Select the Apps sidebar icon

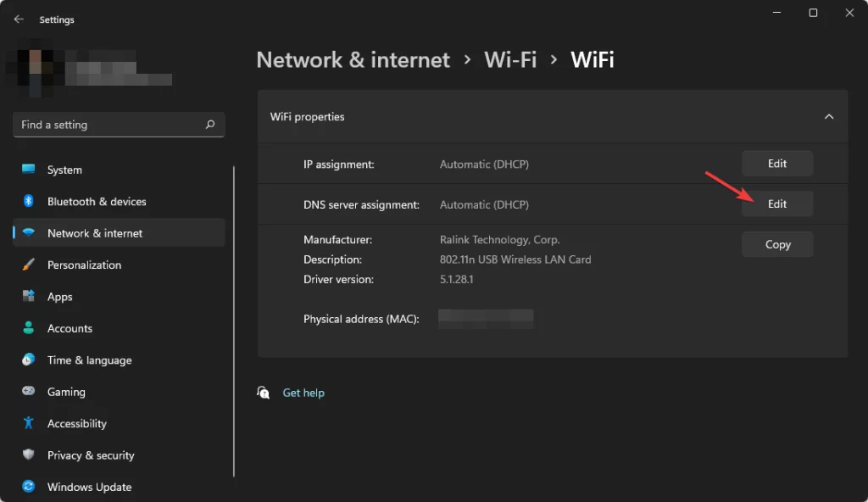tap(28, 296)
